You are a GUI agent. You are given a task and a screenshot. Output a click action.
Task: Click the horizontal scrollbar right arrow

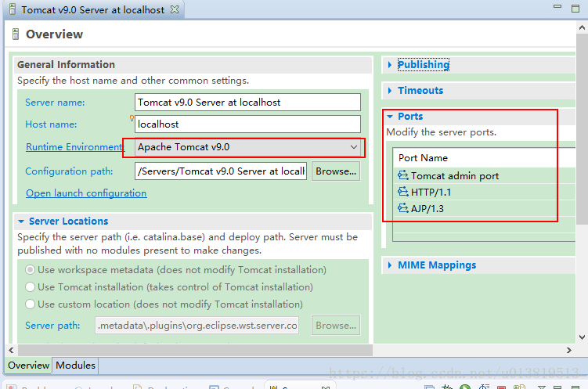click(569, 351)
